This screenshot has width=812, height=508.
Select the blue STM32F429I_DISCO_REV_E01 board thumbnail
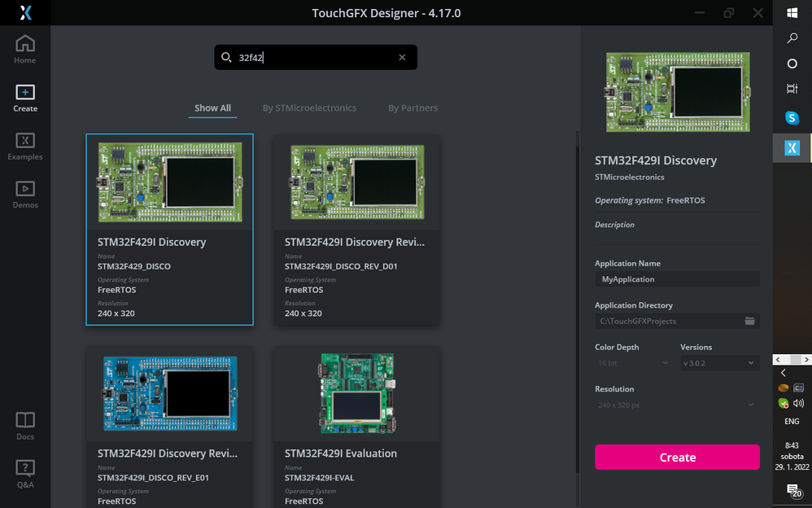pos(170,393)
